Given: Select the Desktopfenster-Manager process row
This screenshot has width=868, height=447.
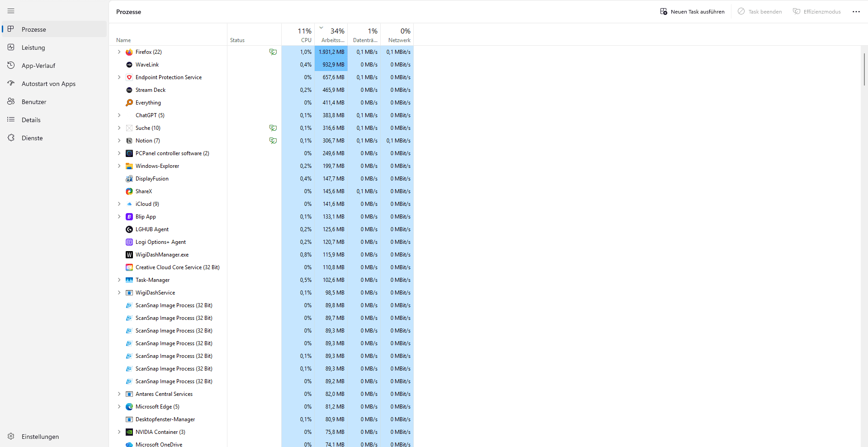Looking at the screenshot, I should 261,419.
